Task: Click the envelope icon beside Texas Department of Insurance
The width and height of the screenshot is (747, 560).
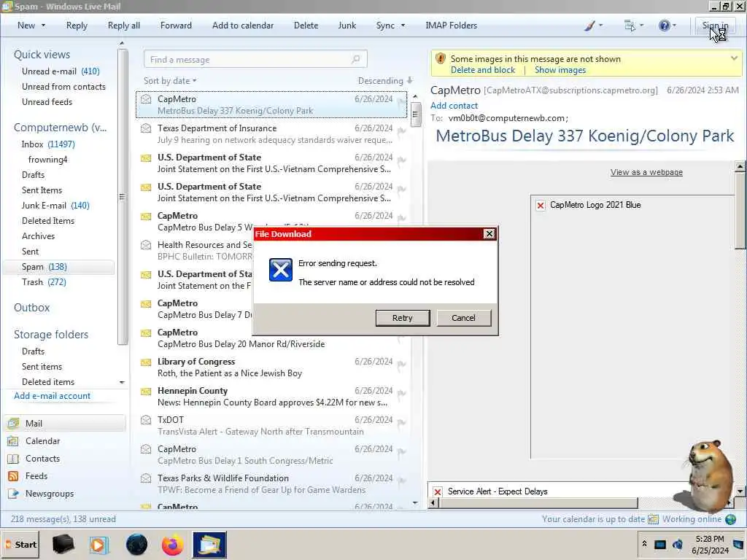Action: point(146,128)
